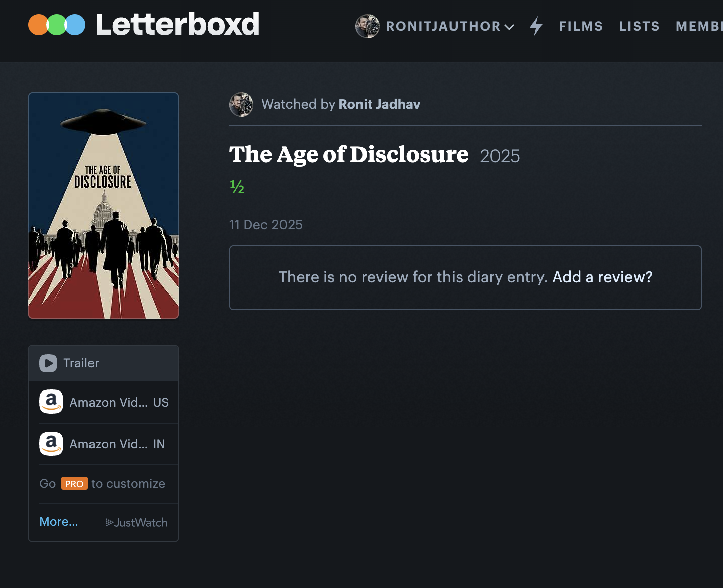Open Ronit Jadhav profile link
This screenshot has height=588, width=723.
coord(380,104)
